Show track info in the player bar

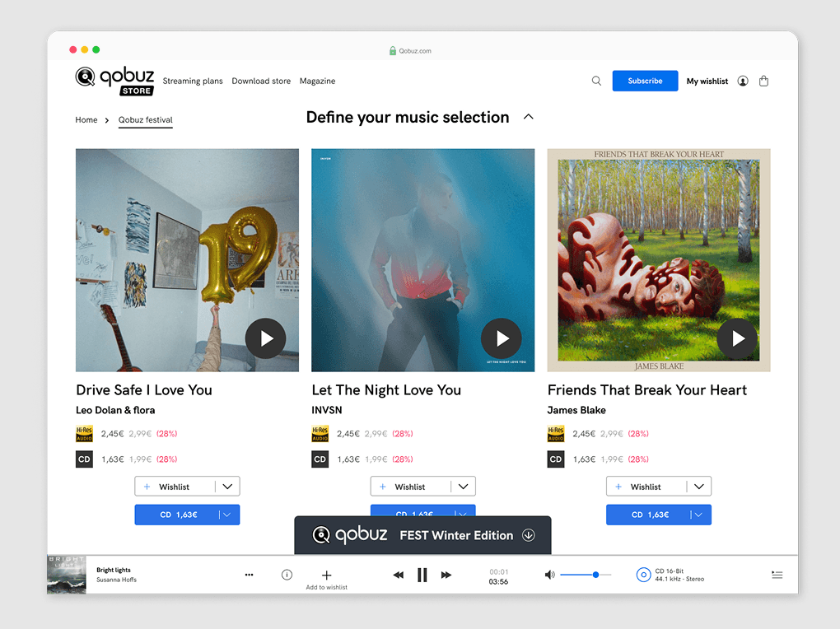tap(287, 575)
